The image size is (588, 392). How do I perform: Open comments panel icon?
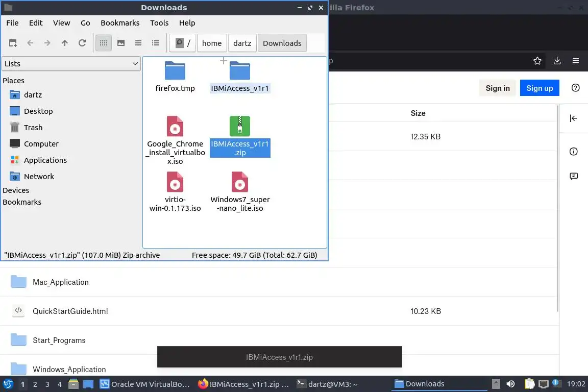(x=573, y=176)
